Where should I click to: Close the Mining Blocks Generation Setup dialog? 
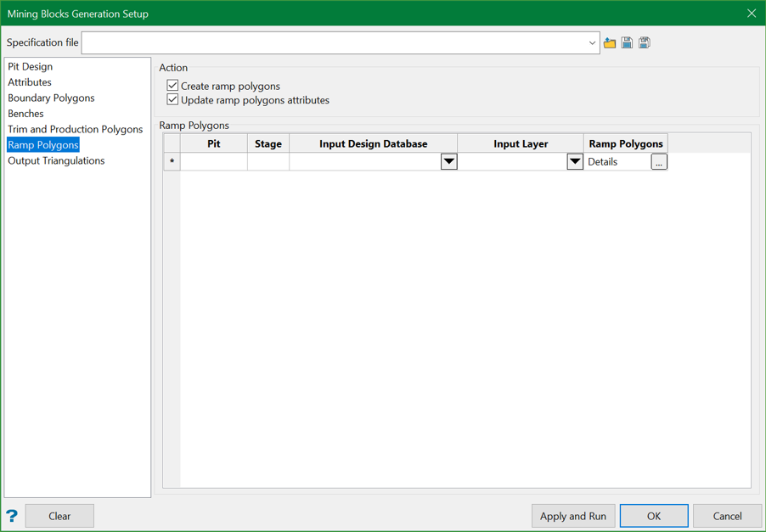coord(752,14)
